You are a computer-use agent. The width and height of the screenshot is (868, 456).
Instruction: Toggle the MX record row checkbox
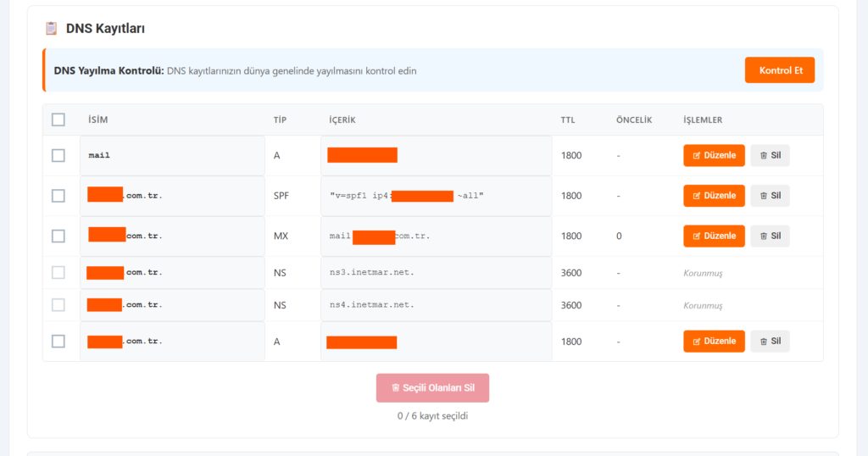(58, 236)
